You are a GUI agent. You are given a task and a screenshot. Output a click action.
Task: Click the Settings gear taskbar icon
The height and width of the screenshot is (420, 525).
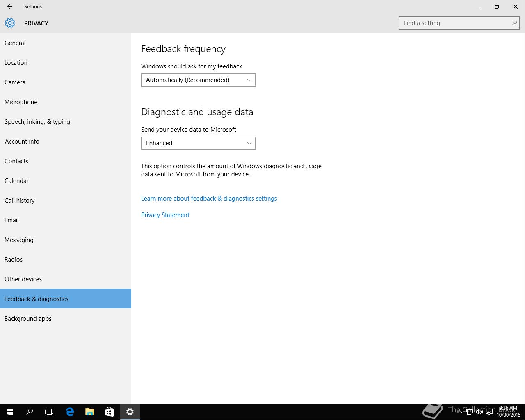130,412
